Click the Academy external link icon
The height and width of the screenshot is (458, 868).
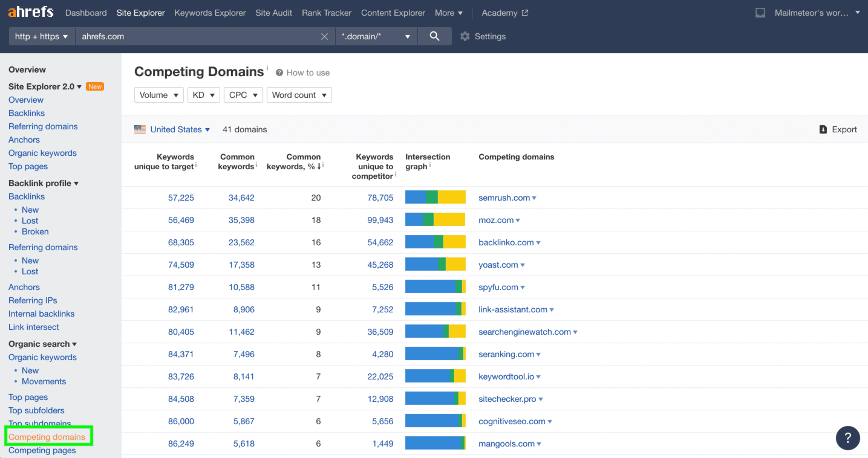(524, 13)
